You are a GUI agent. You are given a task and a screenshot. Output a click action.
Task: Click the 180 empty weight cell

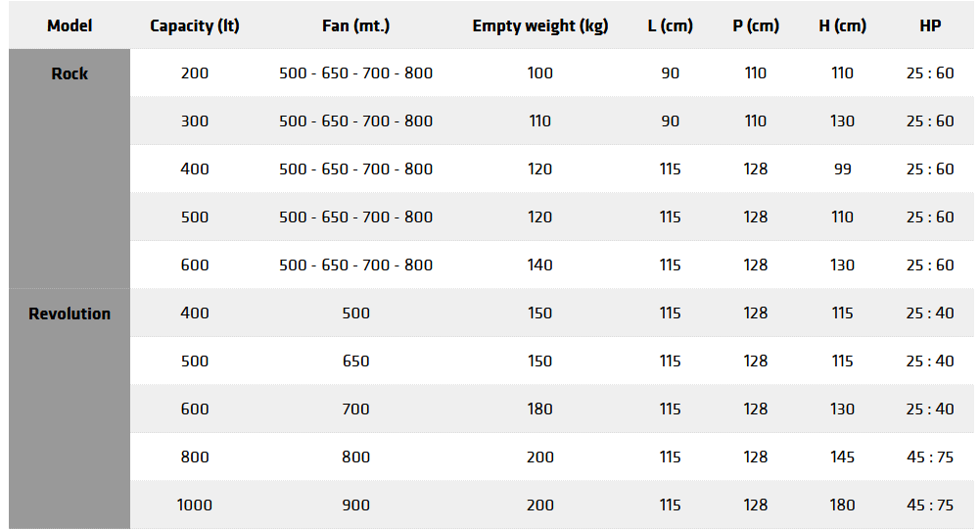[x=540, y=410]
